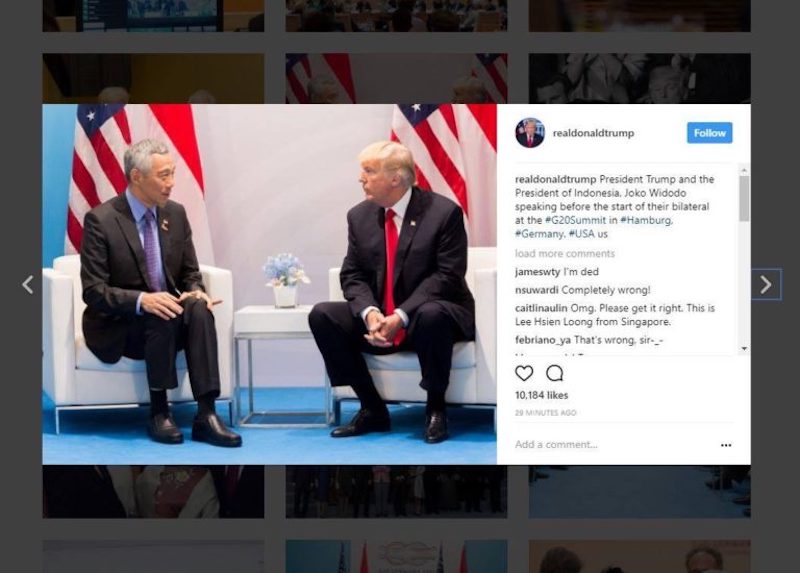Expand load more comments

point(565,254)
